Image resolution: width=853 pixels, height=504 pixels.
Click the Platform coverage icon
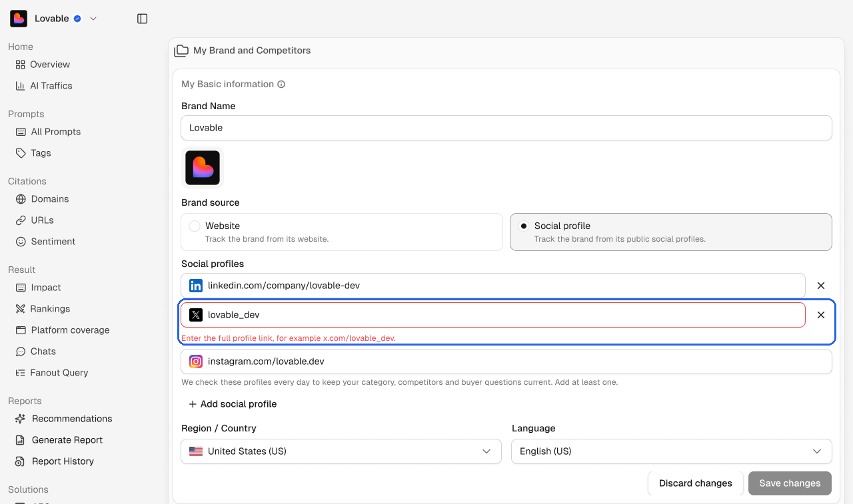(21, 330)
